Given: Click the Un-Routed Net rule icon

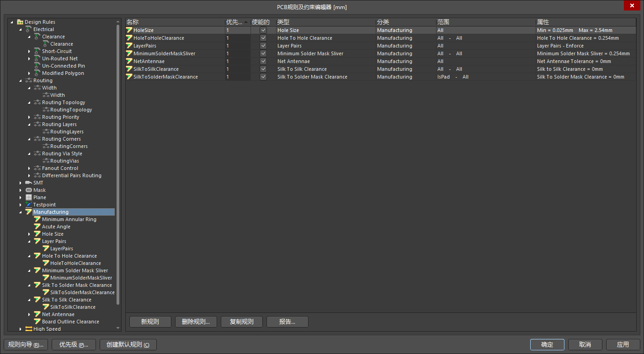Looking at the screenshot, I should coord(37,58).
